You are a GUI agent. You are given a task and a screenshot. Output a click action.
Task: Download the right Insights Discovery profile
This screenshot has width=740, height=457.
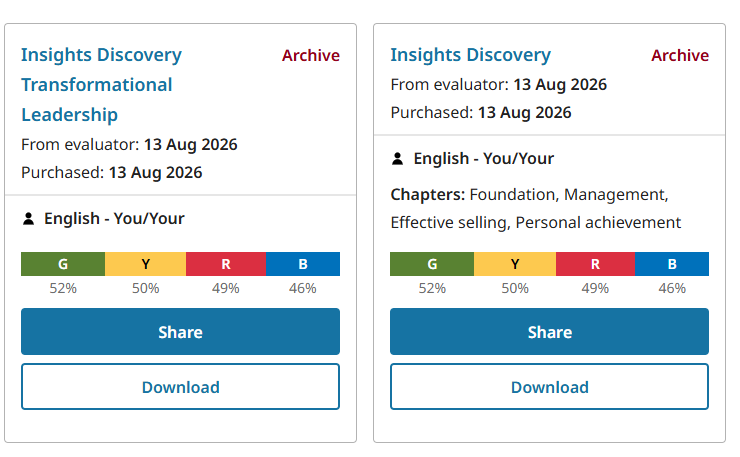coord(549,387)
